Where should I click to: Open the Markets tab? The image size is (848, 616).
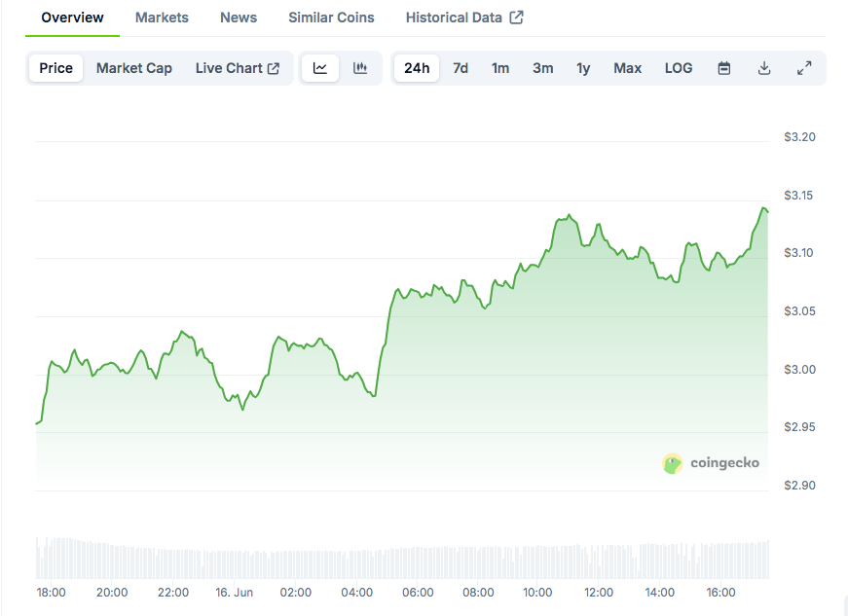pos(162,18)
